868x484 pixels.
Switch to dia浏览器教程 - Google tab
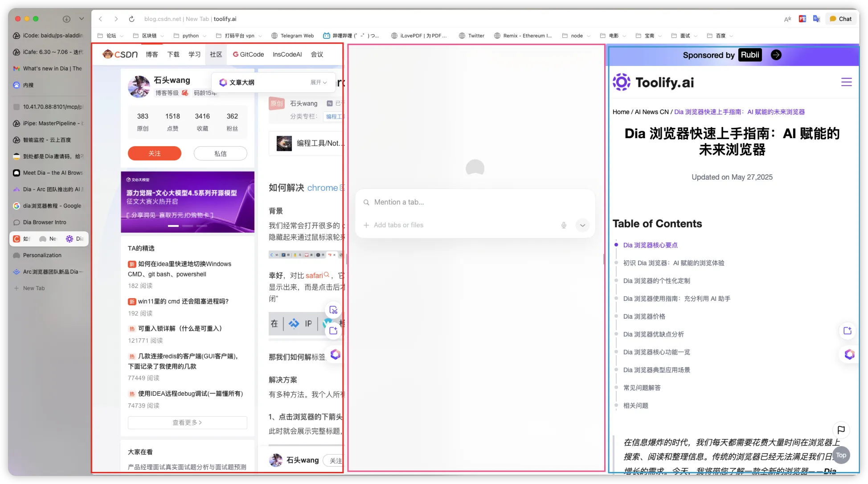49,205
